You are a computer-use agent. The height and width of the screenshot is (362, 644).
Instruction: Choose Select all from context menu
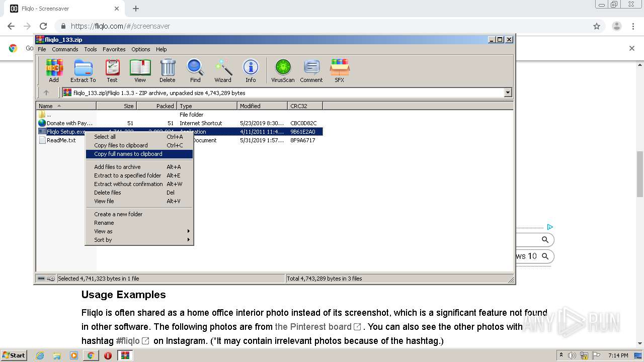coord(139,137)
